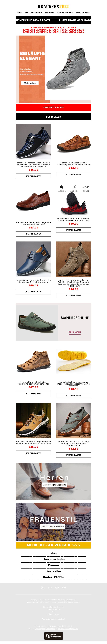Click JETZT EINKAUFEN under the €39.99 barefoot shoe
This screenshot has width=107, height=644.
coord(74,230)
